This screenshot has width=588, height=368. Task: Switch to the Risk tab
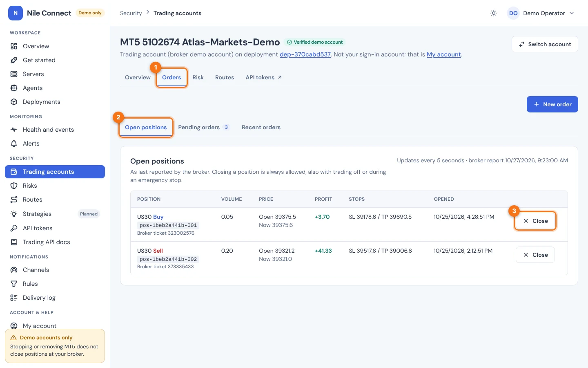coord(198,77)
